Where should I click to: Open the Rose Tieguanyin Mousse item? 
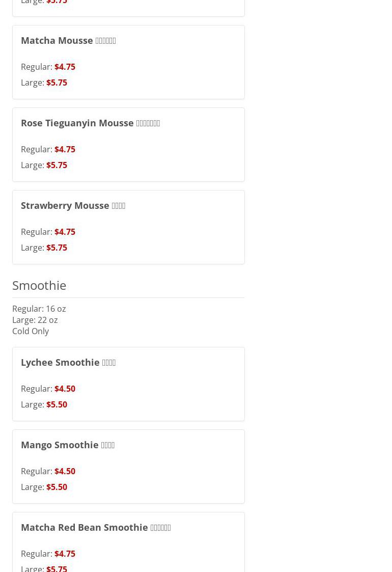click(x=90, y=123)
